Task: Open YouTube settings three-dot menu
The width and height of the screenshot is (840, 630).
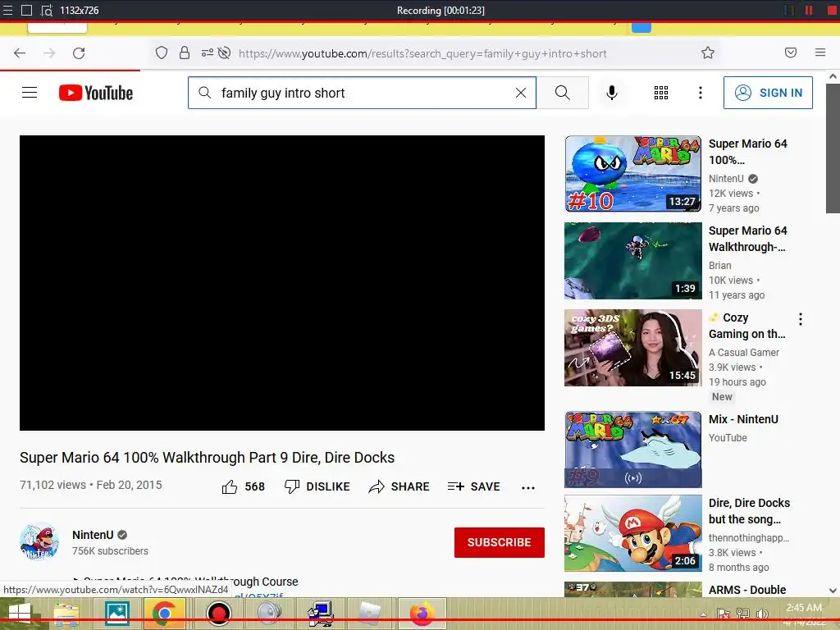Action: point(701,93)
